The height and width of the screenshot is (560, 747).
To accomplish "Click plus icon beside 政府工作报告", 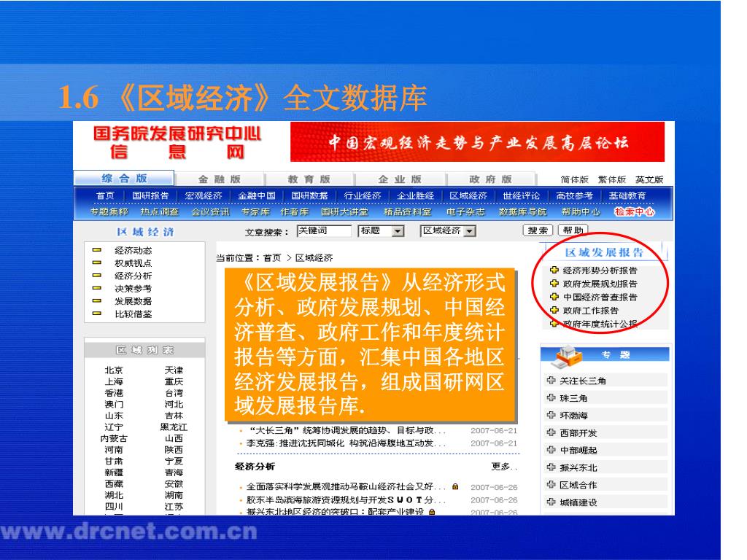I will [554, 310].
